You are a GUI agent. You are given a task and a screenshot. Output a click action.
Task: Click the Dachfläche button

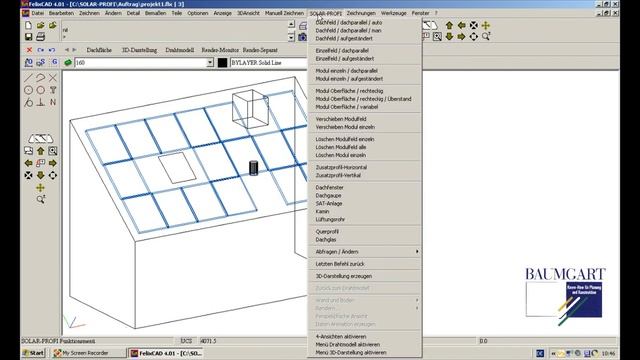[x=99, y=50]
